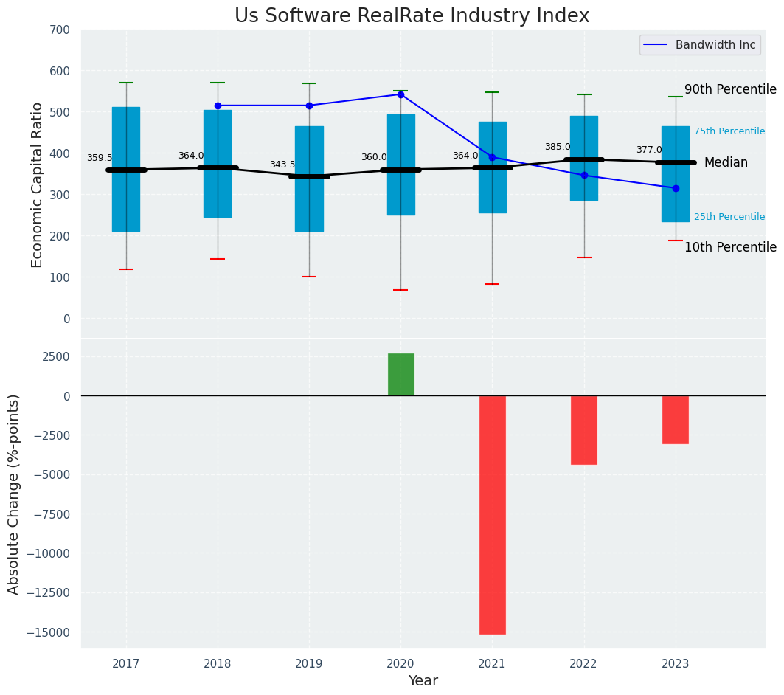Select the Bandwidth Inc 2018 data point

(218, 106)
